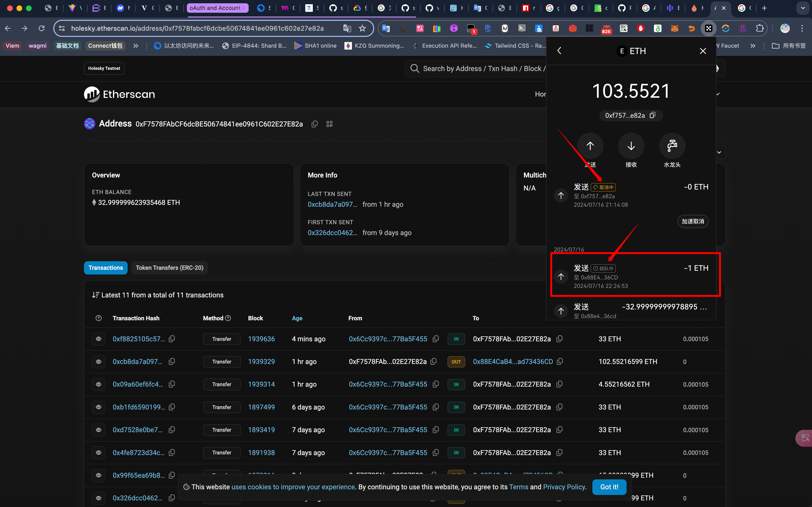Viewport: 812px width, 507px height.
Task: Open the wagmi bookmark
Action: tap(38, 46)
